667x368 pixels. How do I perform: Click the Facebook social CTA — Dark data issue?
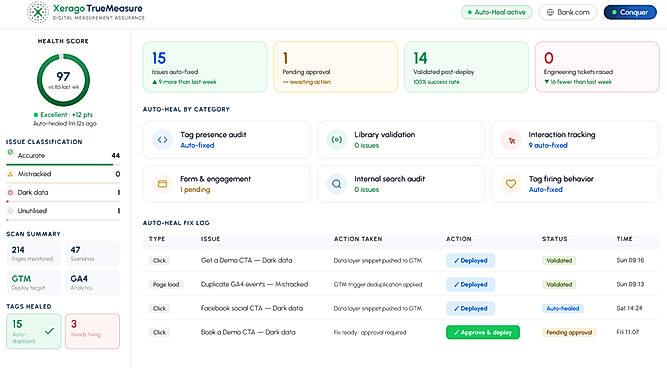click(252, 308)
